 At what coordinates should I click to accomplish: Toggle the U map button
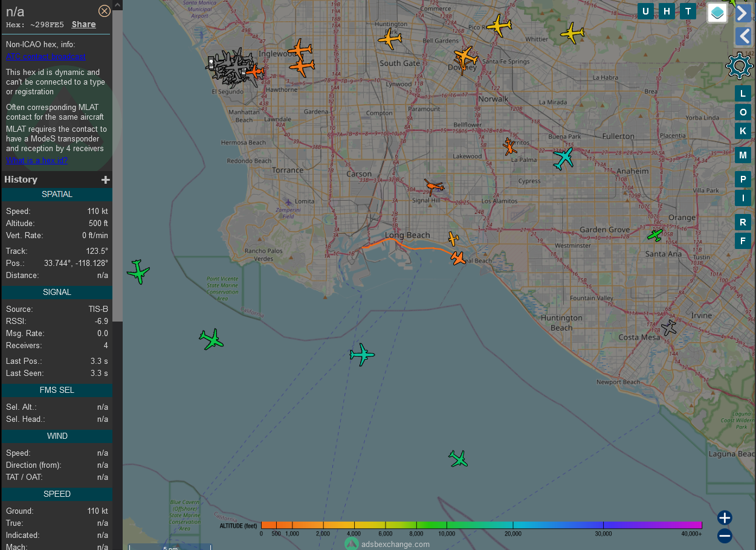tap(645, 11)
